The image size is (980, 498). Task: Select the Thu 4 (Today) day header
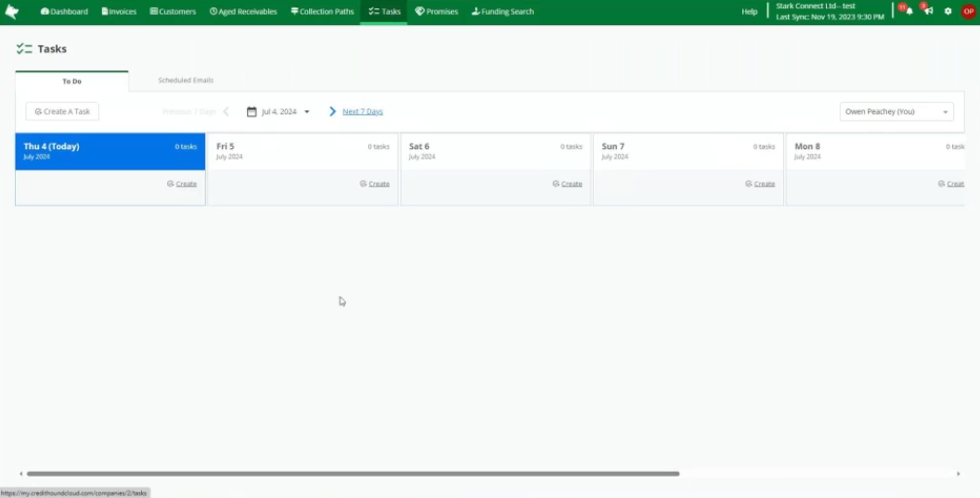click(110, 151)
